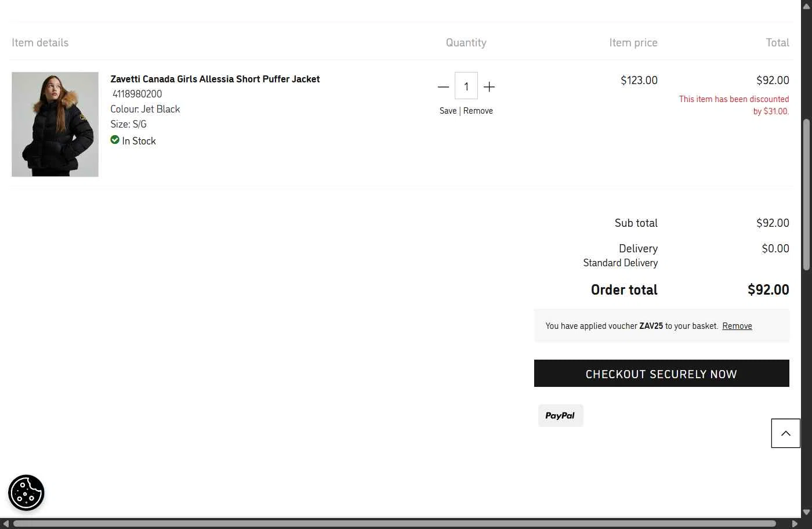Click the Order total $92.00 amount
Viewport: 812px width, 529px height.
(768, 289)
